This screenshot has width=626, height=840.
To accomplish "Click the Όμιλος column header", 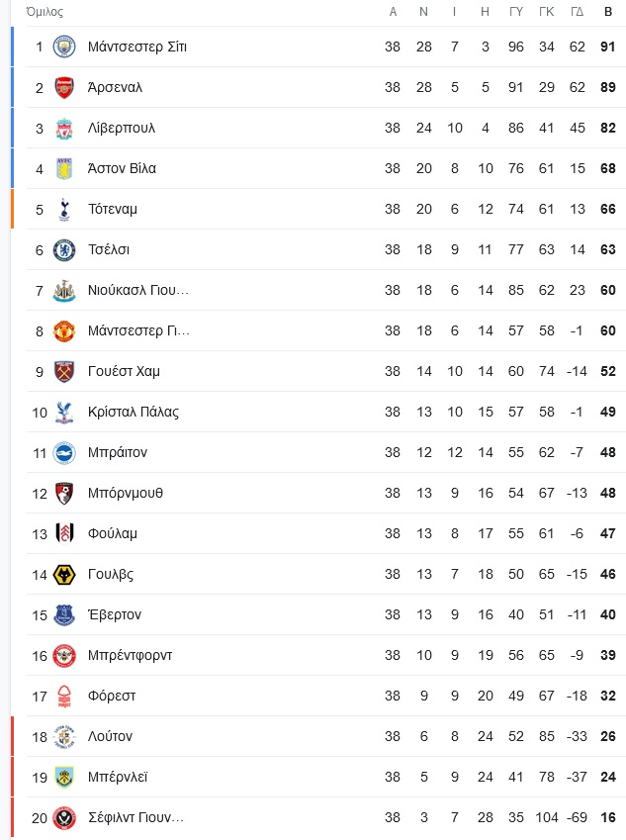I will click(x=45, y=11).
